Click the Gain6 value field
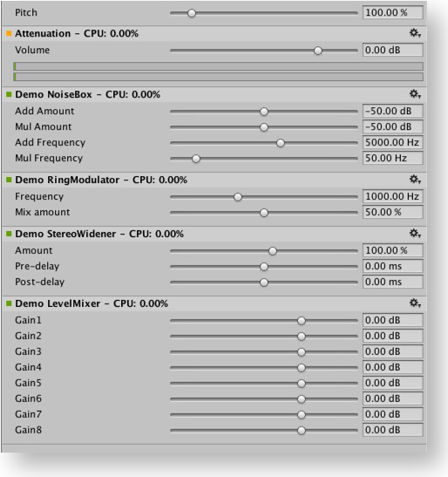 pos(392,399)
